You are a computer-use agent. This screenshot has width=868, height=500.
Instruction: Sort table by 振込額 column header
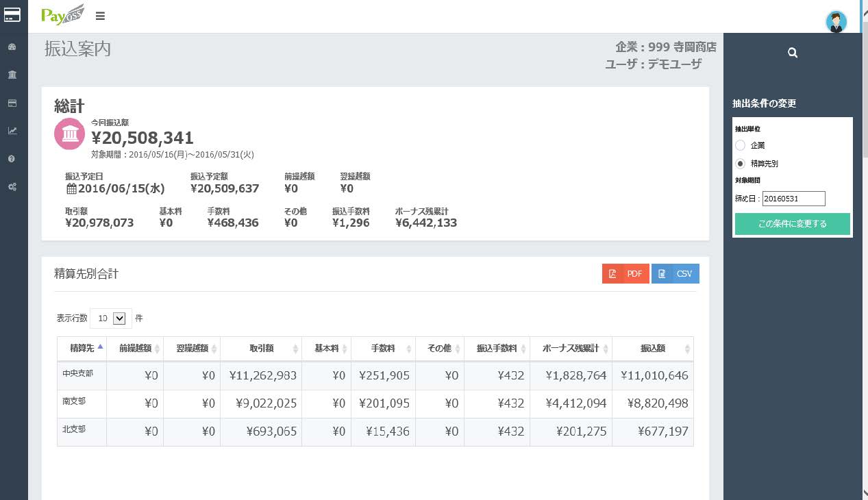(x=652, y=348)
